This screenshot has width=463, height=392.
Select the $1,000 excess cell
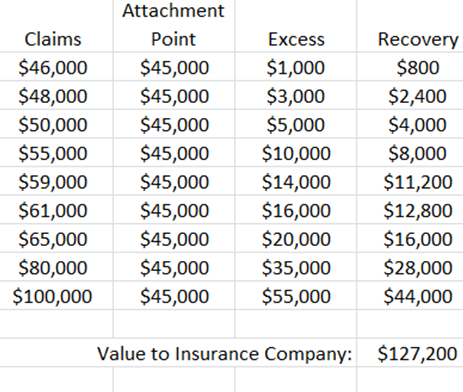point(296,67)
